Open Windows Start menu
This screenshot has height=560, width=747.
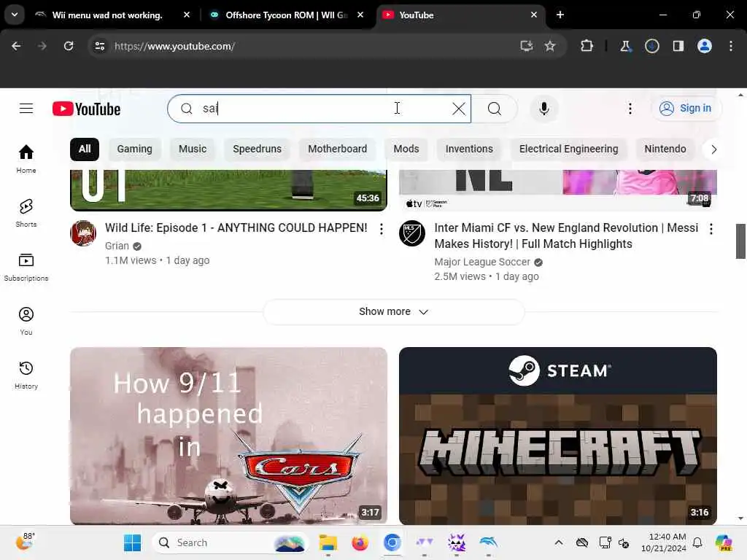[133, 542]
